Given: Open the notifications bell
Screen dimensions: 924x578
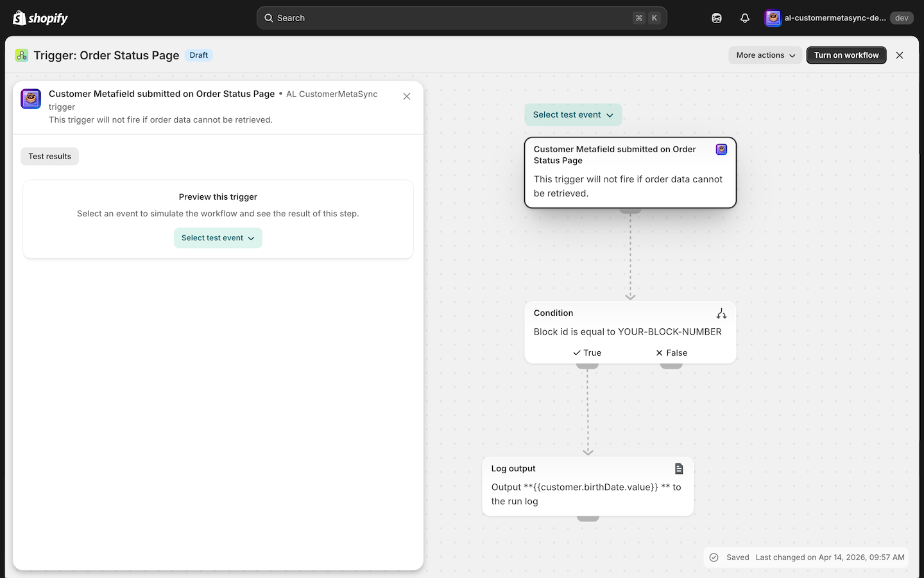Looking at the screenshot, I should pos(745,18).
